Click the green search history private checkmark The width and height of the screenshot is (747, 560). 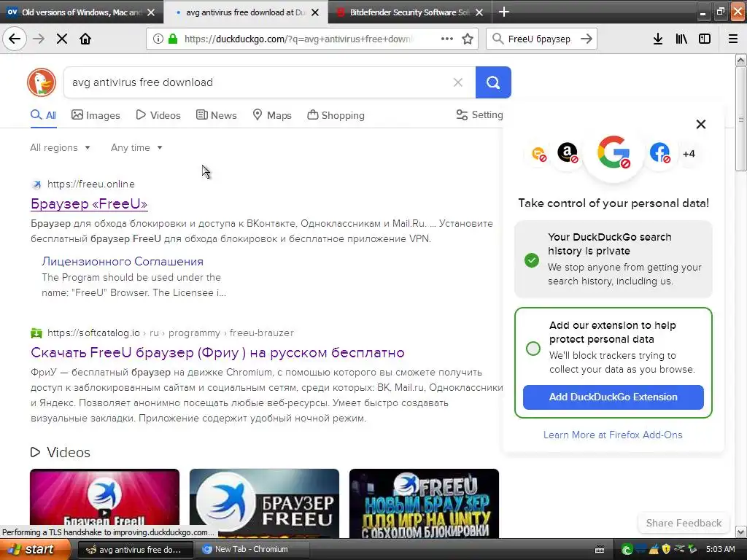coord(532,260)
